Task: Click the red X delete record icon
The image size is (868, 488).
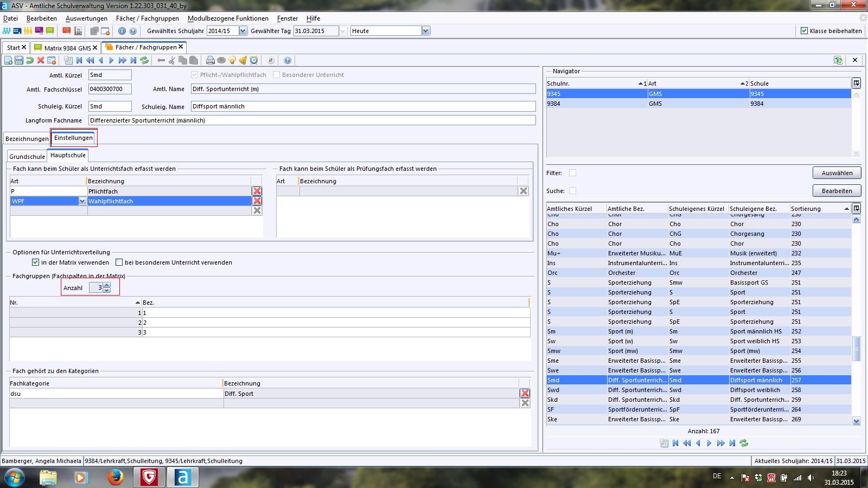Action: (41, 60)
